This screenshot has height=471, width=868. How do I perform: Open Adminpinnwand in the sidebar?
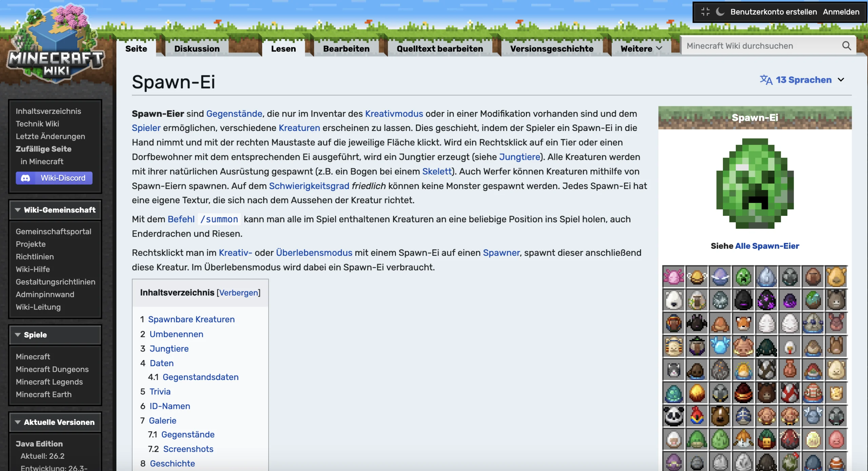coord(45,294)
